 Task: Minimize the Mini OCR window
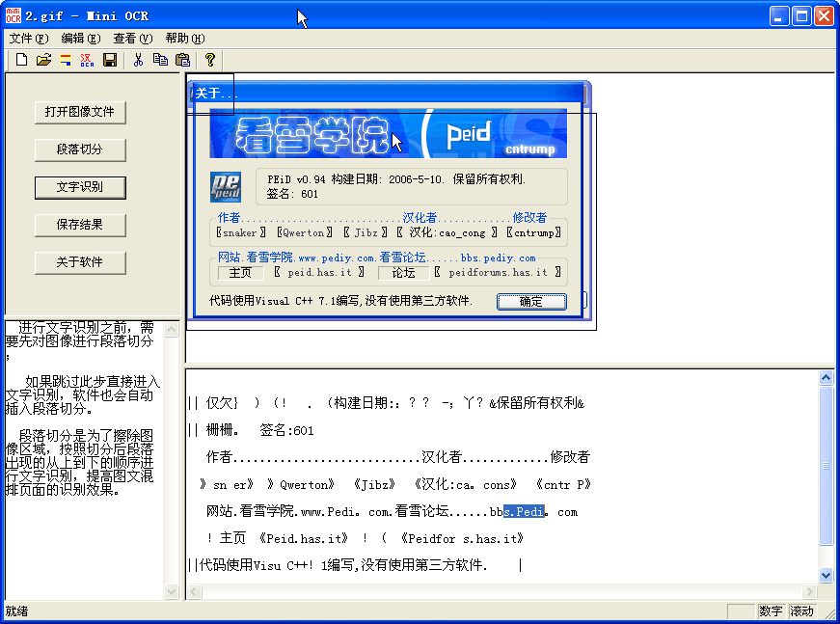click(x=779, y=15)
